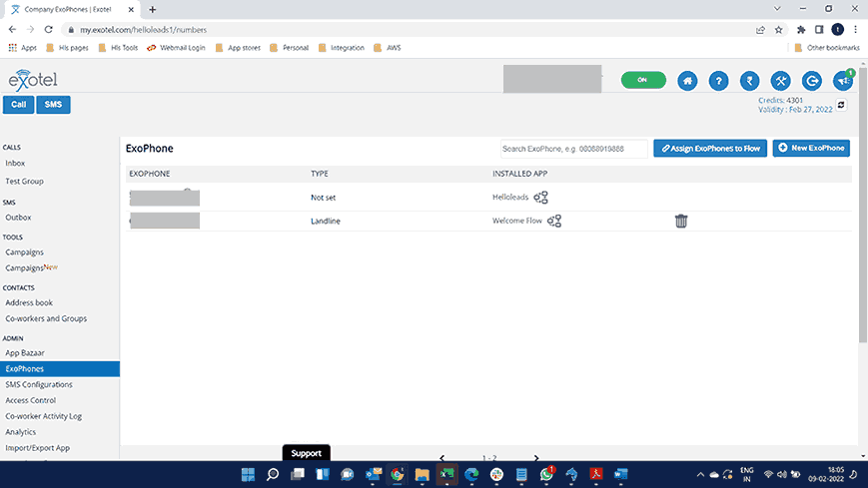The width and height of the screenshot is (868, 488).
Task: Open SMS Configurations
Action: click(39, 384)
